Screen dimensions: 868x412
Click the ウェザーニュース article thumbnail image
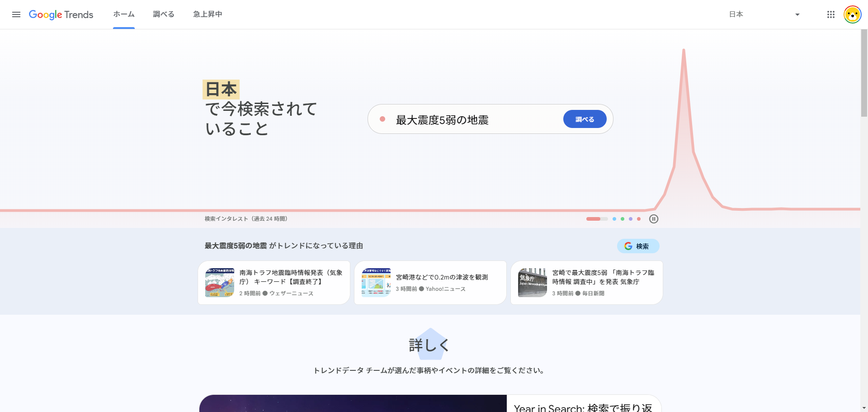coord(220,282)
